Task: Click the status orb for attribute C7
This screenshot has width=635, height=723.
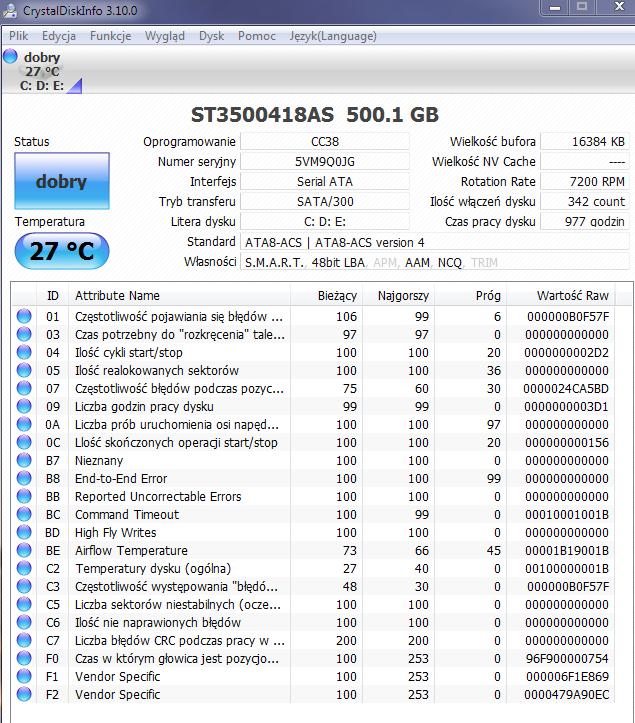Action: tap(24, 640)
